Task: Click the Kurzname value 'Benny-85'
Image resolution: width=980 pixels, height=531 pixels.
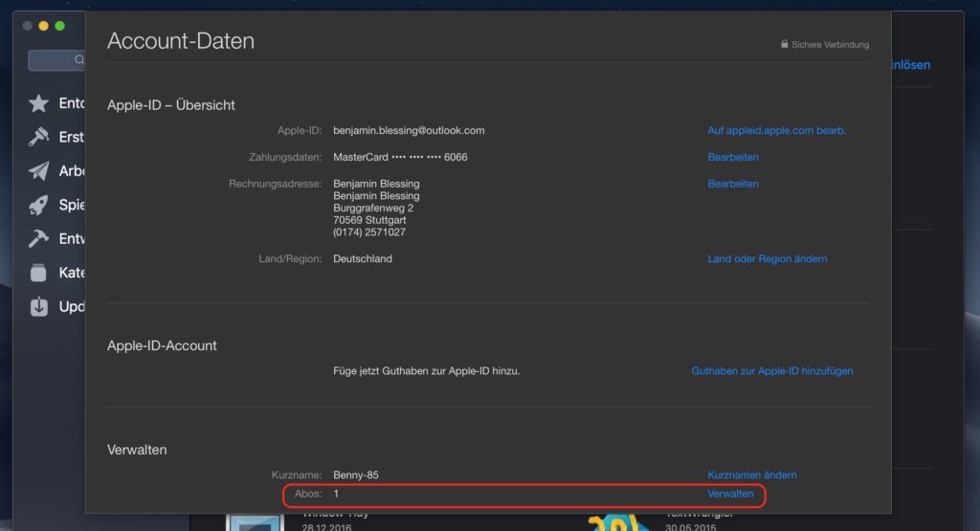Action: (356, 476)
